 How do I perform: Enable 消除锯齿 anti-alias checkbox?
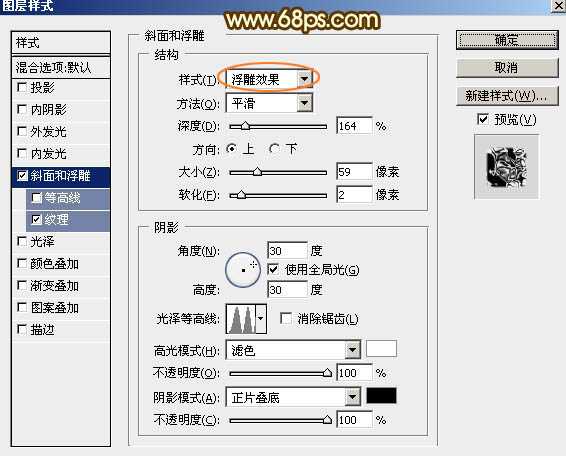point(286,318)
